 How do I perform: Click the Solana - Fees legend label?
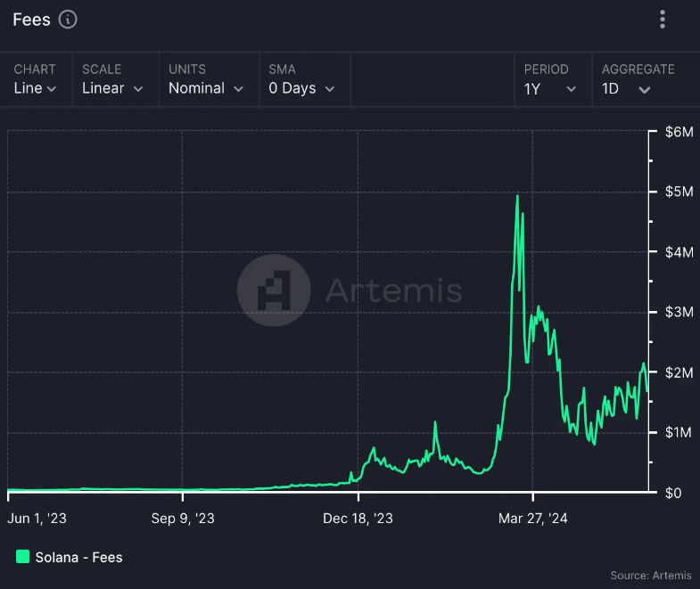pyautogui.click(x=79, y=557)
